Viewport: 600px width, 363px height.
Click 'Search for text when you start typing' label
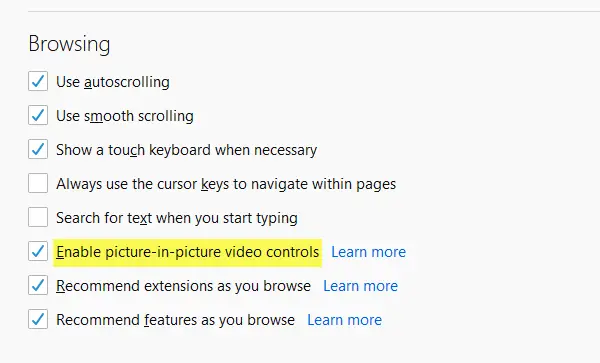pyautogui.click(x=177, y=218)
